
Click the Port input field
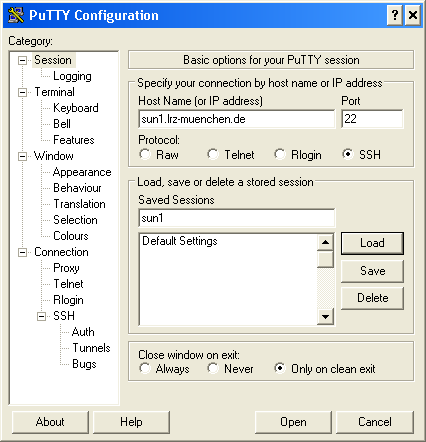[x=372, y=119]
